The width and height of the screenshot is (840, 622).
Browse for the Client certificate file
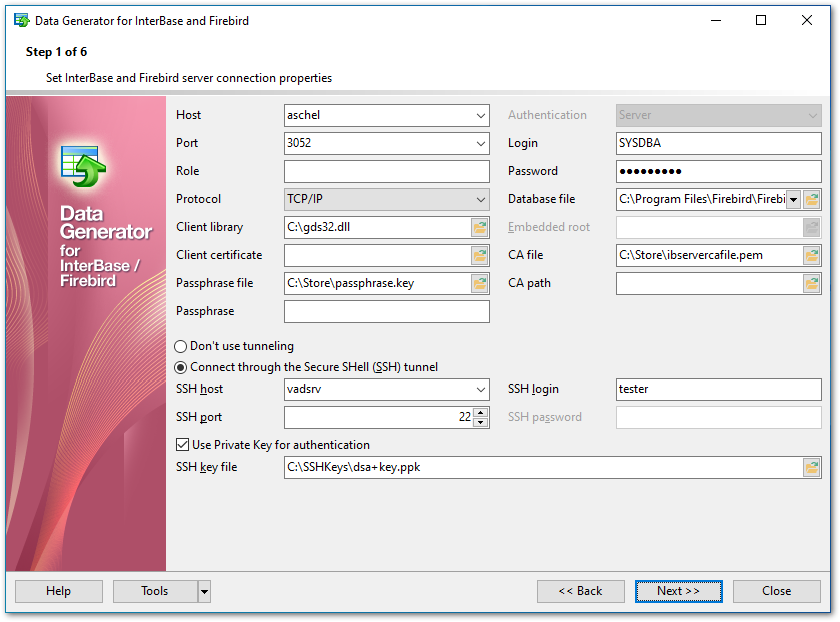[479, 256]
